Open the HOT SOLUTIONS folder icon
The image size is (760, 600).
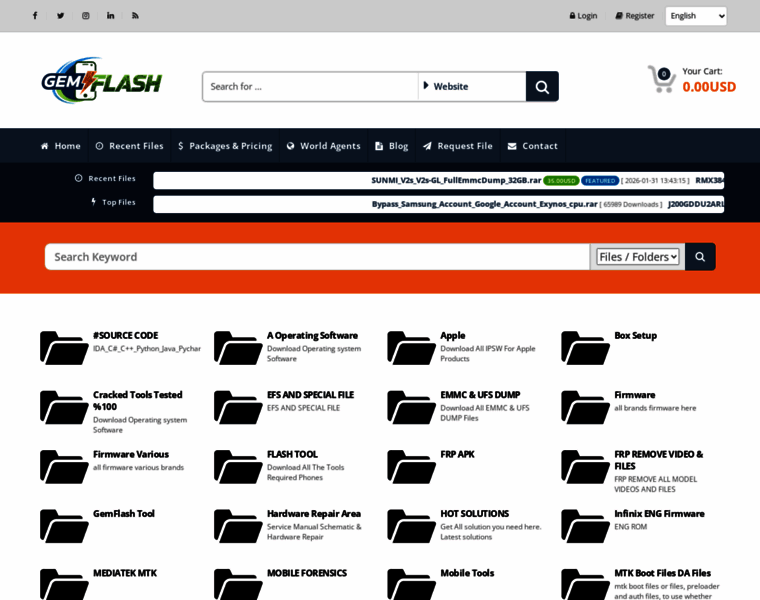411,526
